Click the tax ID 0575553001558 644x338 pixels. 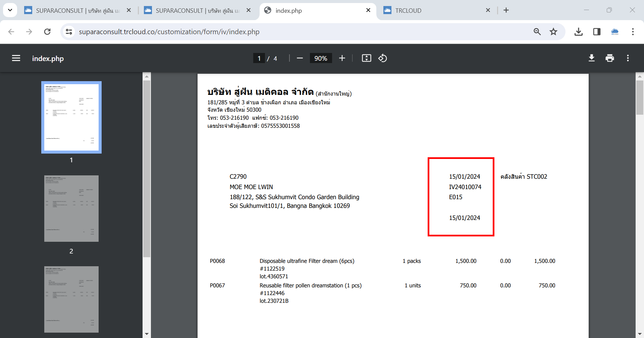tap(280, 126)
